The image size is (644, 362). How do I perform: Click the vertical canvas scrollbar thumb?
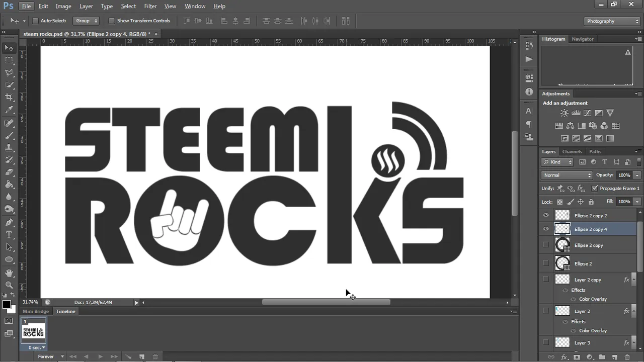[x=514, y=173]
